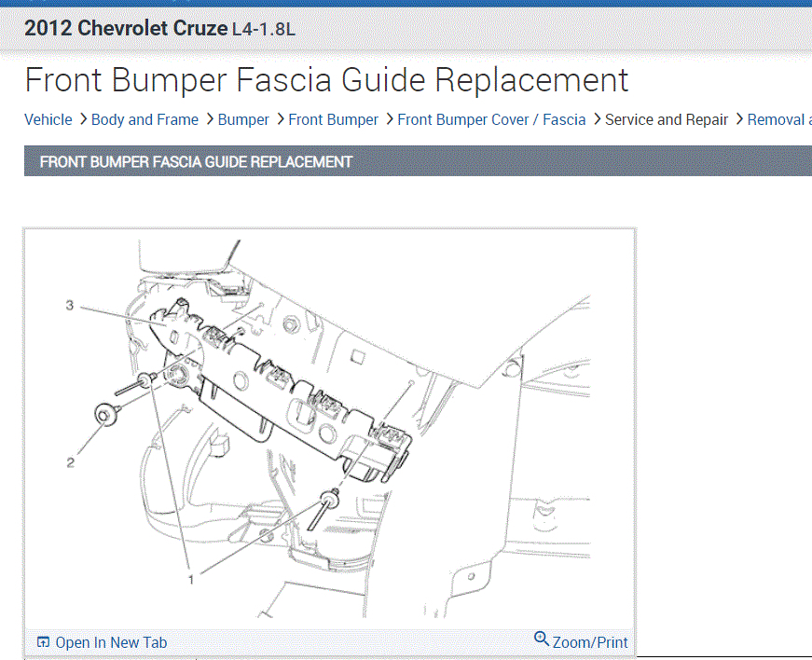Click callout number 3 in diagram

[x=69, y=306]
